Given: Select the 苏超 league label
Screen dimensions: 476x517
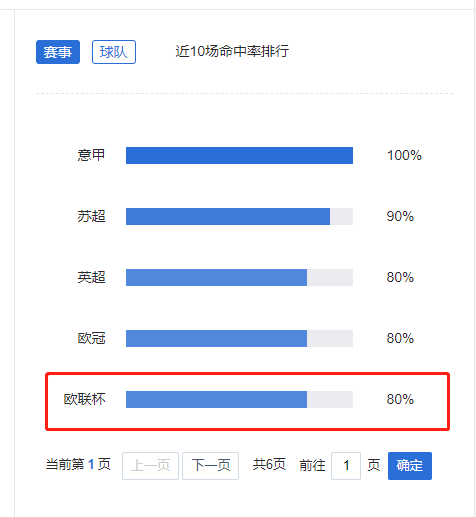Looking at the screenshot, I should 91,216.
